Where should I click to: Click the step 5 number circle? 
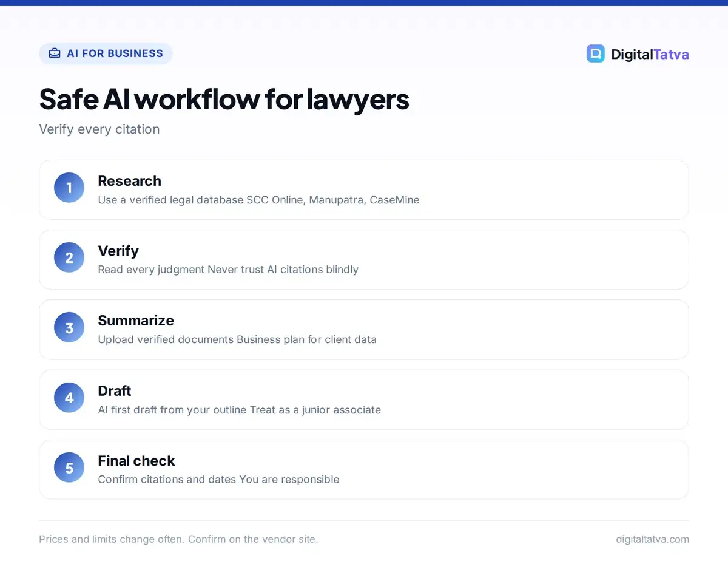(69, 468)
